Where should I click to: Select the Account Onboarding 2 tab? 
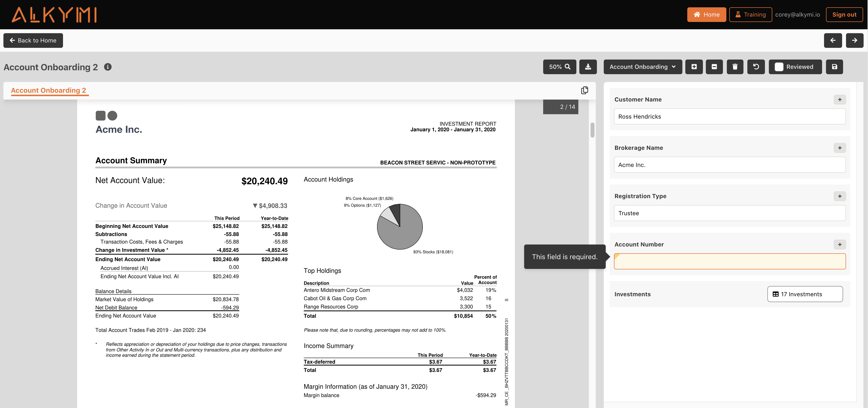click(x=49, y=90)
